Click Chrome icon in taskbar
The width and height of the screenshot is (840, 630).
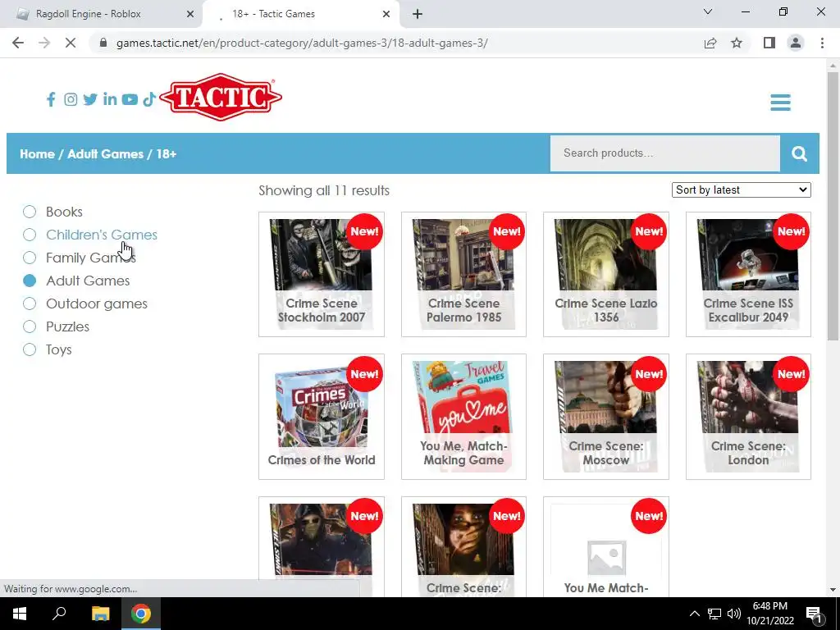pyautogui.click(x=141, y=614)
